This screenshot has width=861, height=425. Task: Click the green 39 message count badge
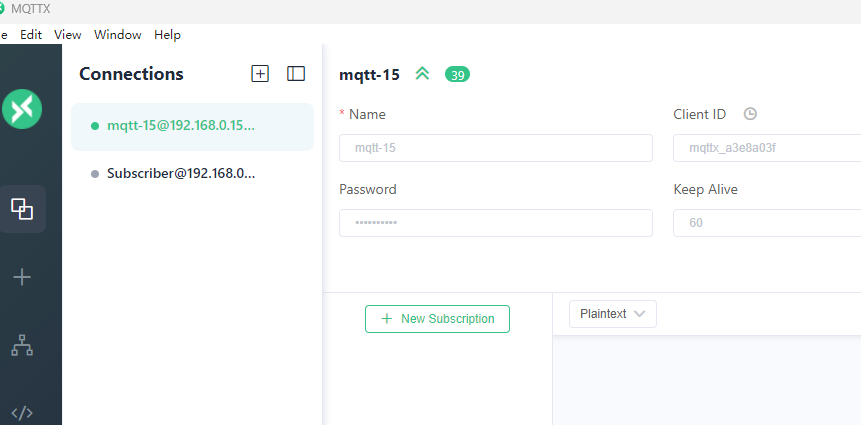point(457,74)
